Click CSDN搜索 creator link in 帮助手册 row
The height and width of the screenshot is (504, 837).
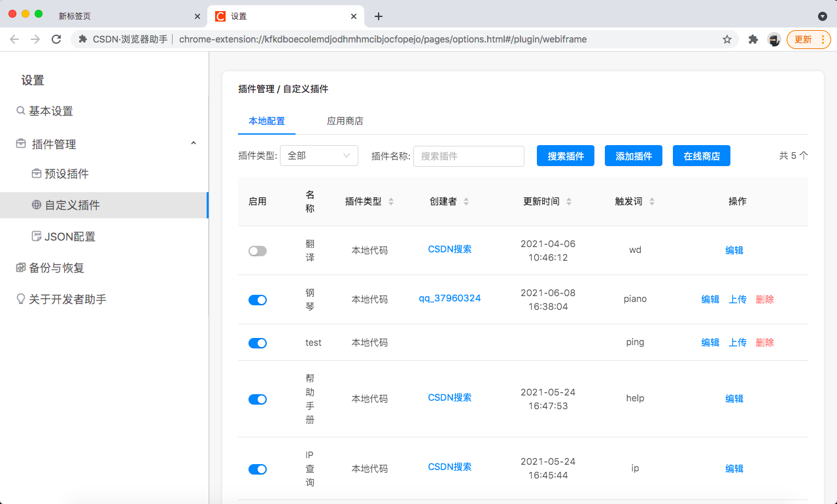tap(450, 397)
